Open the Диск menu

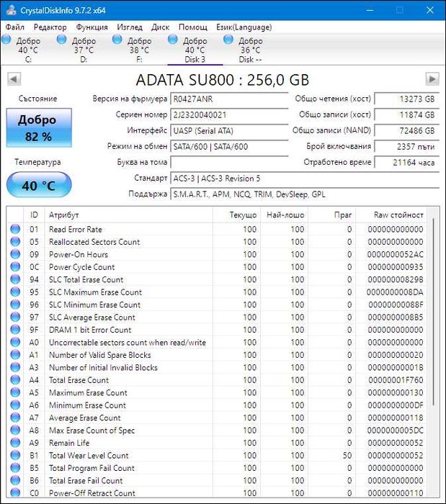point(160,27)
